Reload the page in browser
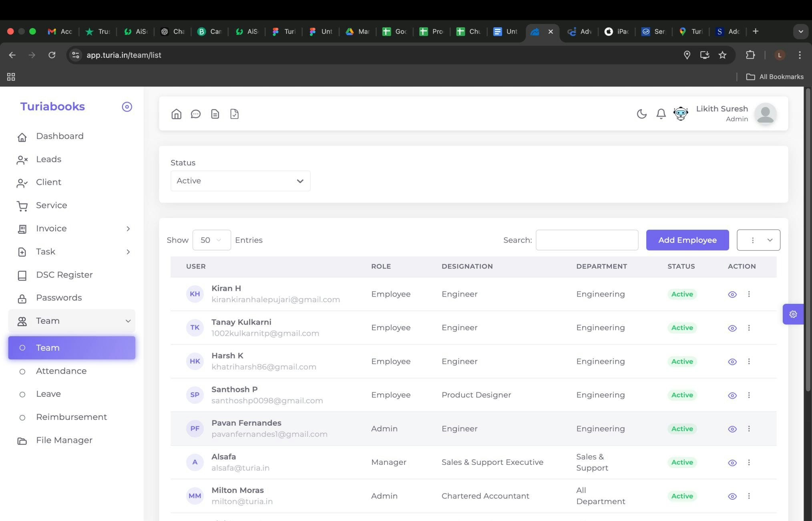Image resolution: width=812 pixels, height=521 pixels. click(52, 55)
